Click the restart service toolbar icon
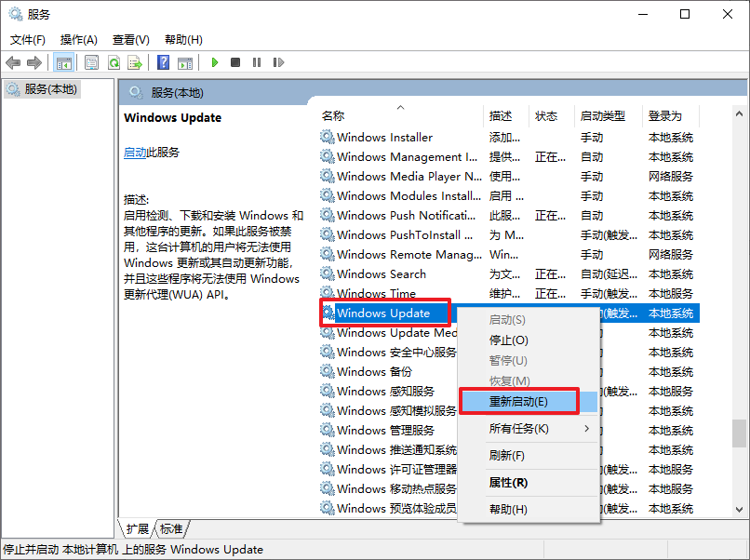 click(x=276, y=62)
